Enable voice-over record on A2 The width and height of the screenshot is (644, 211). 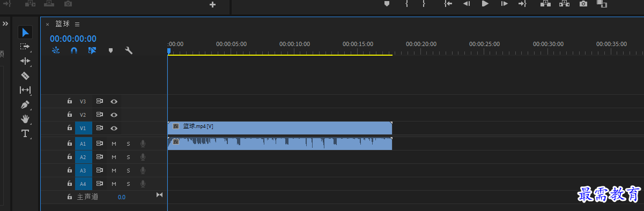point(143,157)
